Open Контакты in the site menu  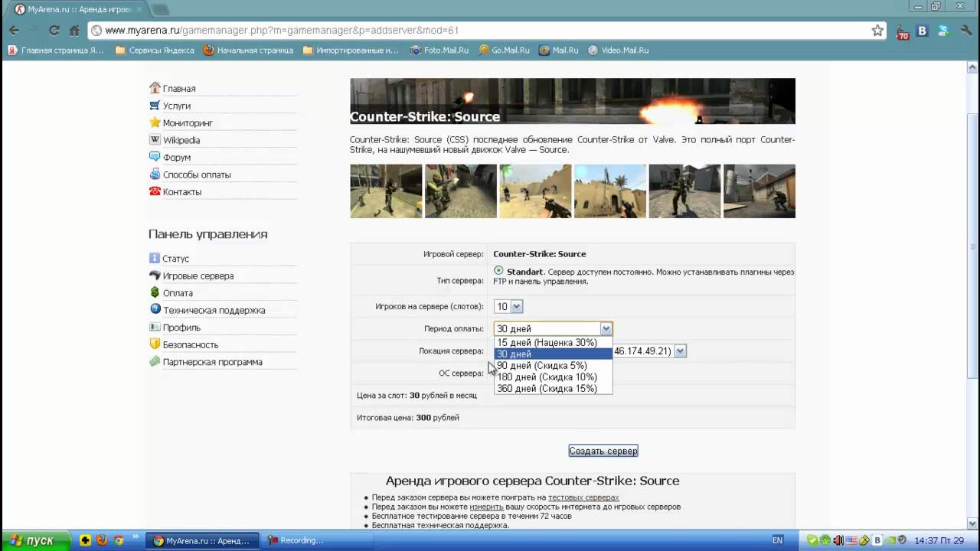[175, 192]
